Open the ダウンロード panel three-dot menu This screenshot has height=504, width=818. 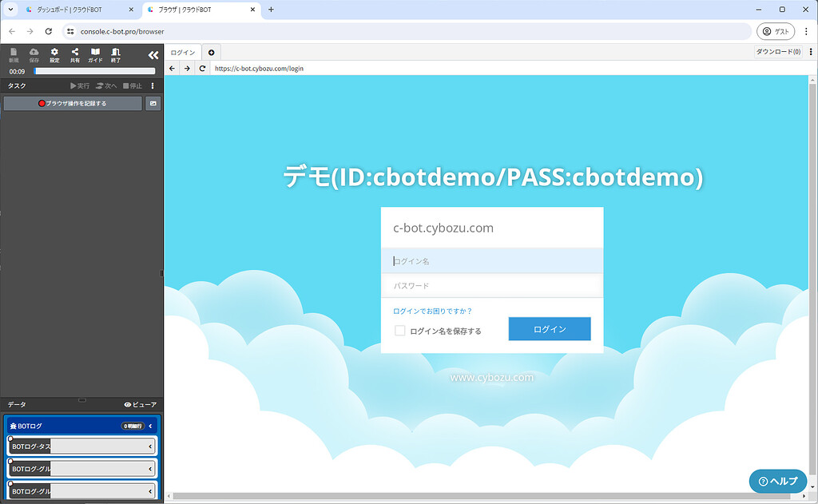point(811,52)
